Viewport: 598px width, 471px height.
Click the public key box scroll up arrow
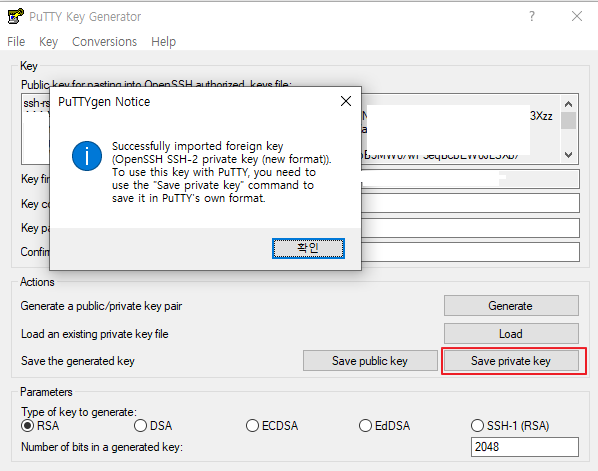click(x=569, y=104)
